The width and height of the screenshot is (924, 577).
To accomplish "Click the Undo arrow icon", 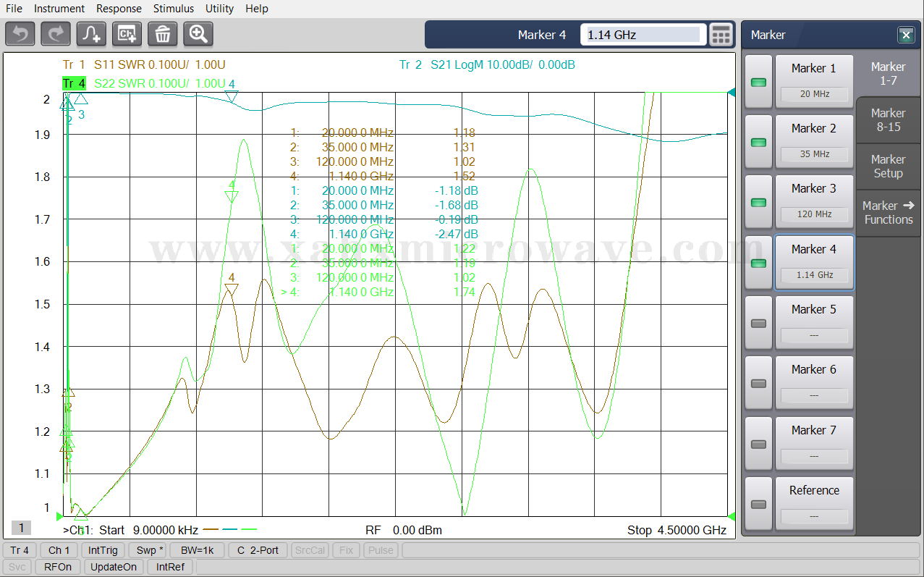I will click(20, 34).
